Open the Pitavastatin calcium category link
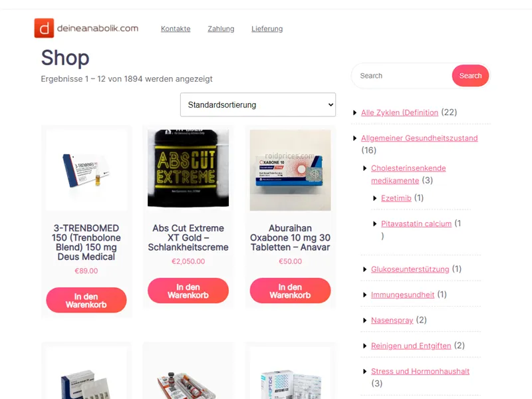This screenshot has width=532, height=399. [x=416, y=223]
